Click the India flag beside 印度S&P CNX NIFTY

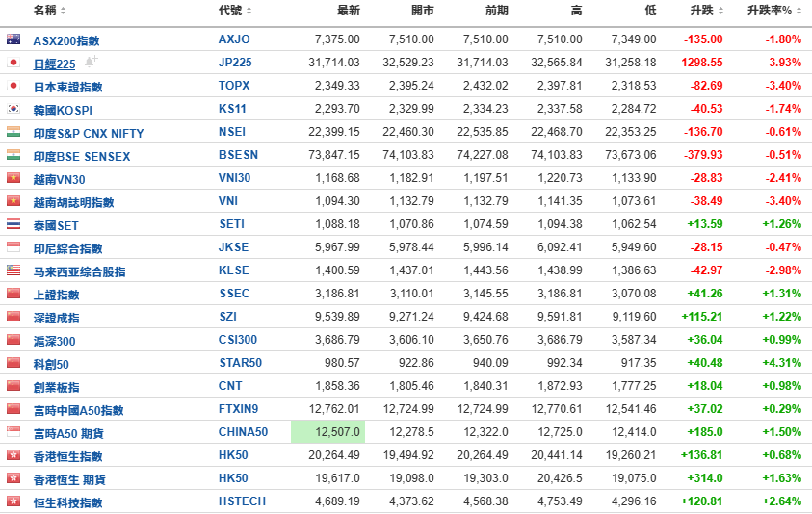13,132
